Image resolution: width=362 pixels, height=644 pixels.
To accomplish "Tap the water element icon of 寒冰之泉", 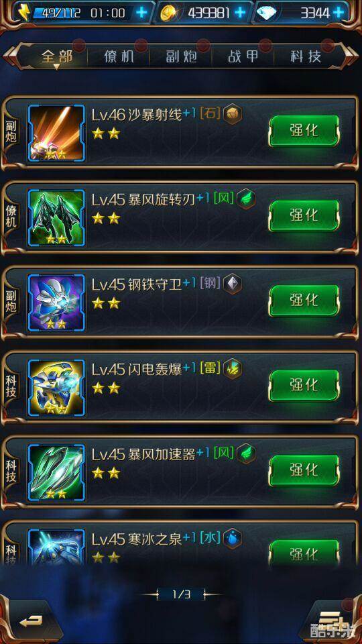I will [233, 538].
